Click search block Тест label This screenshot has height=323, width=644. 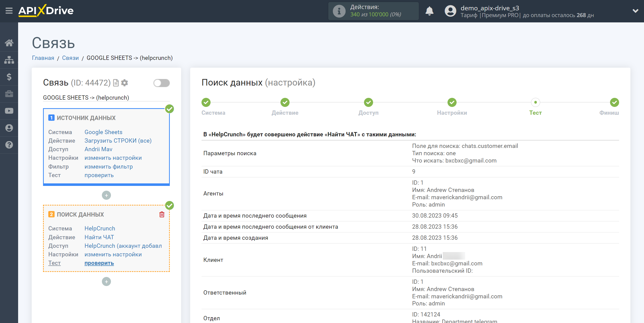(x=55, y=263)
